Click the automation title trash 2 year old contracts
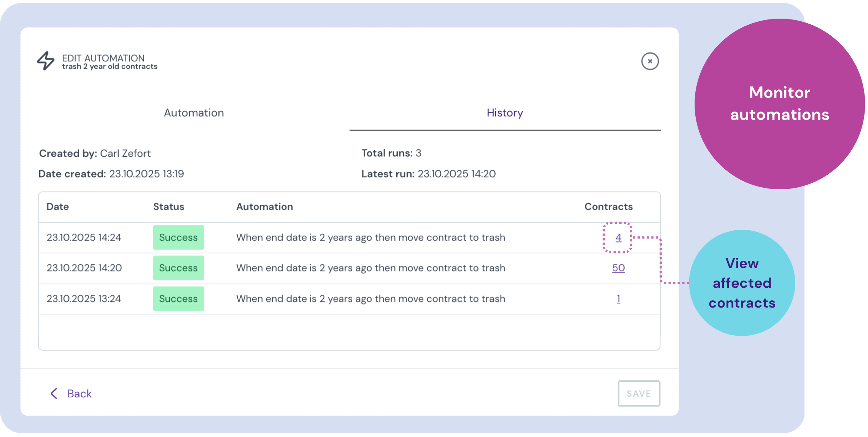Viewport: 868px width, 437px height. point(110,66)
